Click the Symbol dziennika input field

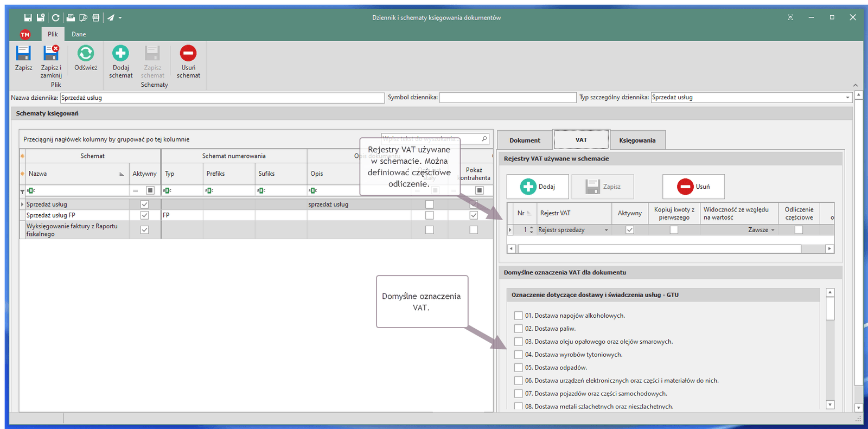(x=507, y=98)
